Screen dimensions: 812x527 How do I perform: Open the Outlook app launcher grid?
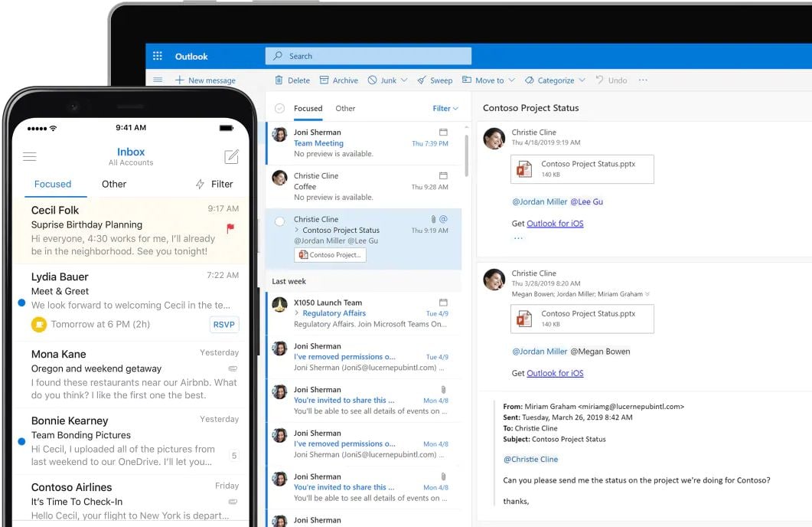tap(158, 56)
